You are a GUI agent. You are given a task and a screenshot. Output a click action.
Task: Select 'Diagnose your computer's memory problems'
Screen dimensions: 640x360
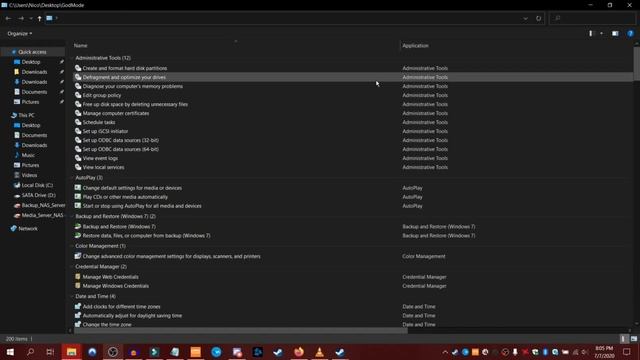coord(133,86)
